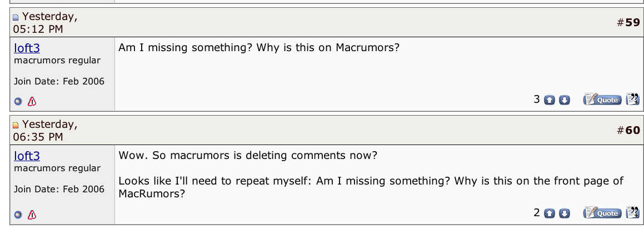Click the blue post icon beside 05:12 PM date
Viewport: 644px width, 244px height.
pos(16,18)
